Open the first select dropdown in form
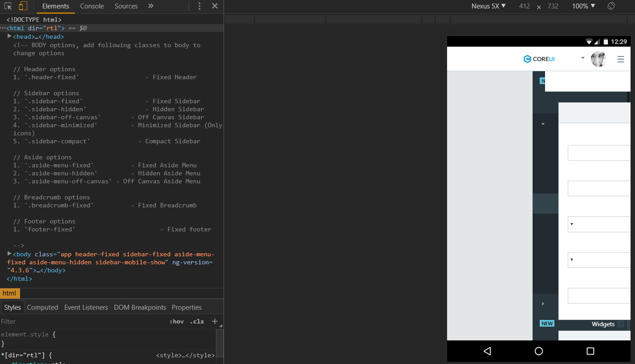 (599, 224)
